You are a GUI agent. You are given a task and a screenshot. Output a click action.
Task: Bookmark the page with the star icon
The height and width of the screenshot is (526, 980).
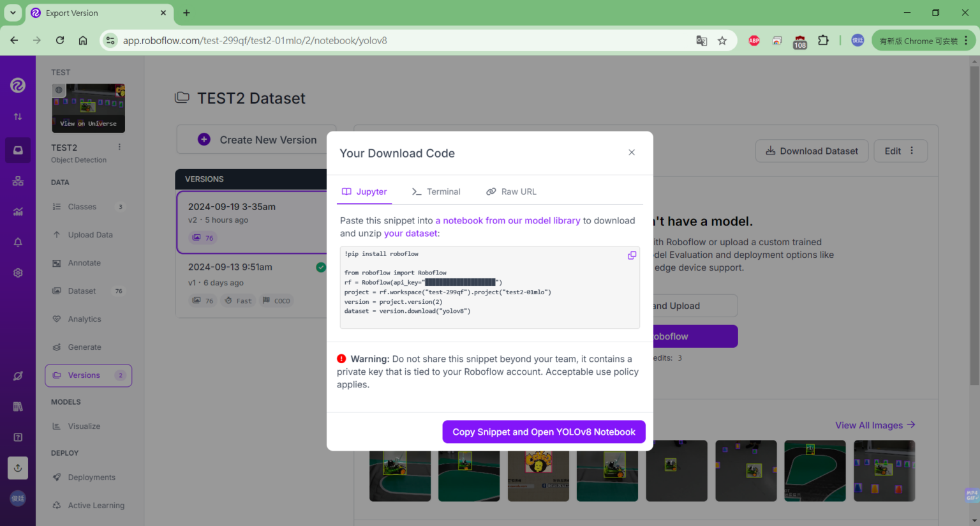point(723,40)
